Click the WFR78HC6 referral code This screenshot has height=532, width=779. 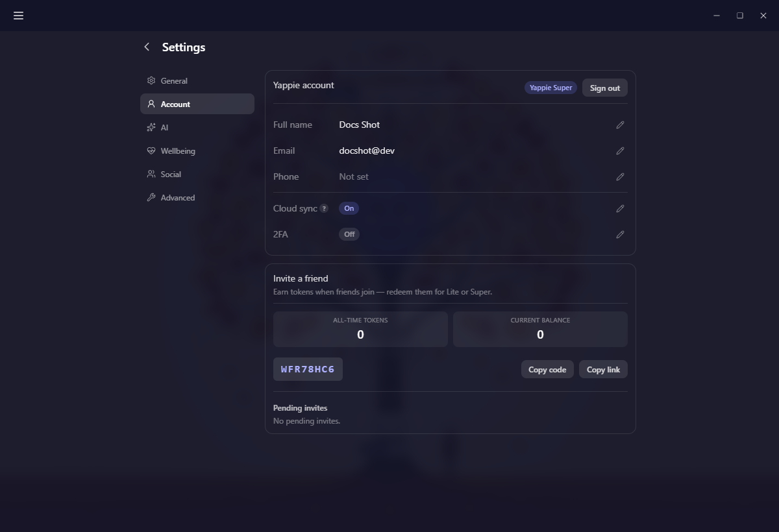308,369
